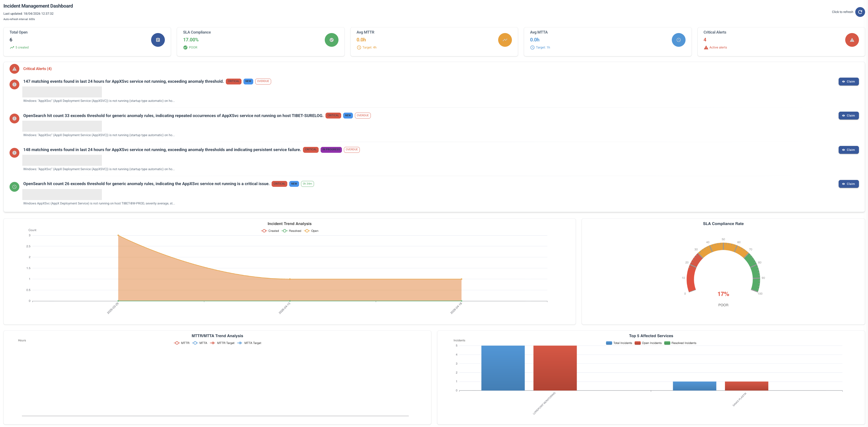Click the 'Click to refresh' text label
This screenshot has width=868, height=427.
pos(842,12)
